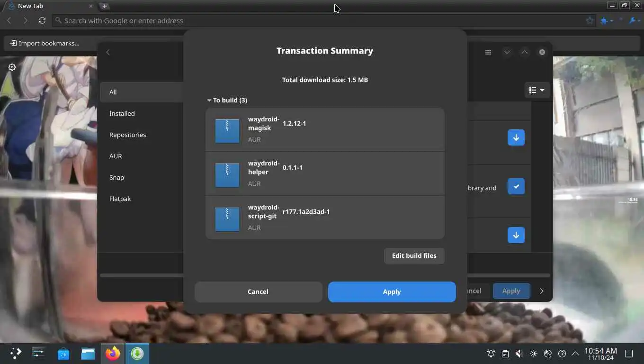This screenshot has height=364, width=644.
Task: Select the waydroid-magisk package name
Action: click(x=263, y=124)
